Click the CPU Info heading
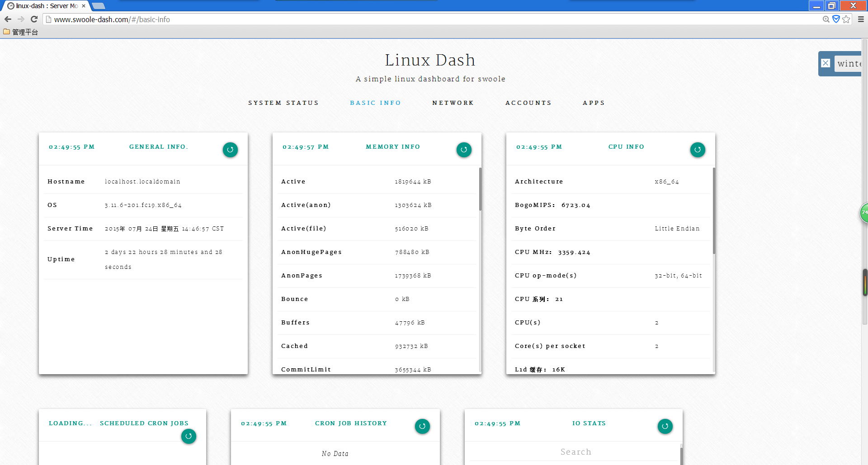The image size is (868, 465). [626, 147]
